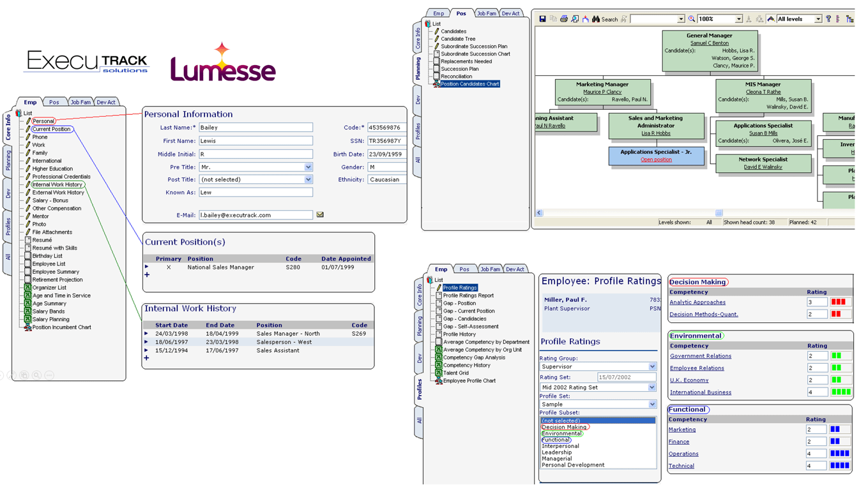Click the Salesperson - West history cell
Screen dimensions: 868x485
pos(284,342)
